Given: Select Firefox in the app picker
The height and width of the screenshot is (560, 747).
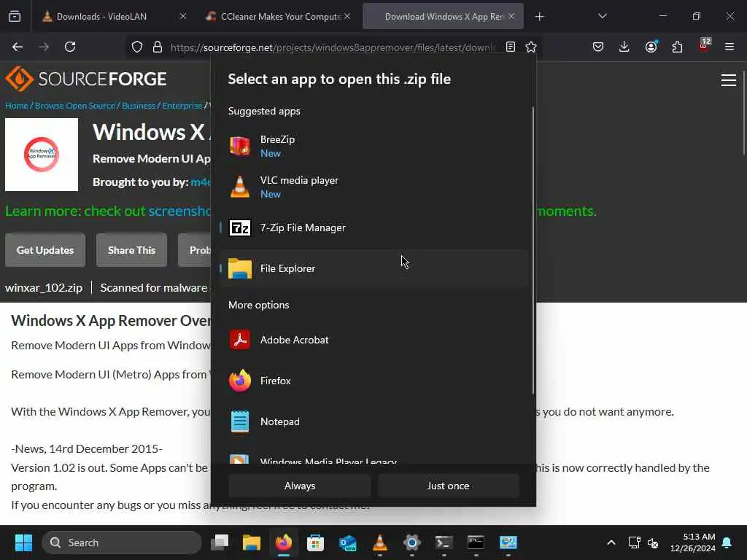Looking at the screenshot, I should point(373,381).
